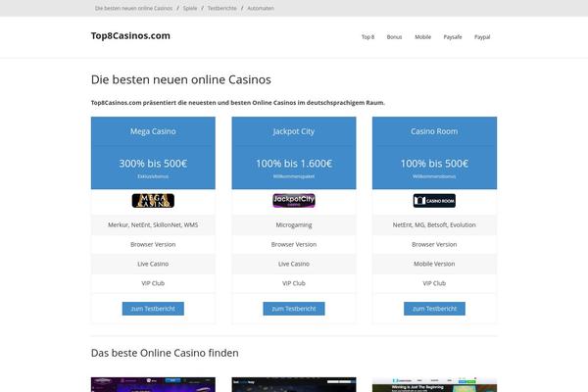Click the '300% bis 500€' bonus text
The width and height of the screenshot is (588, 392).
tap(153, 164)
